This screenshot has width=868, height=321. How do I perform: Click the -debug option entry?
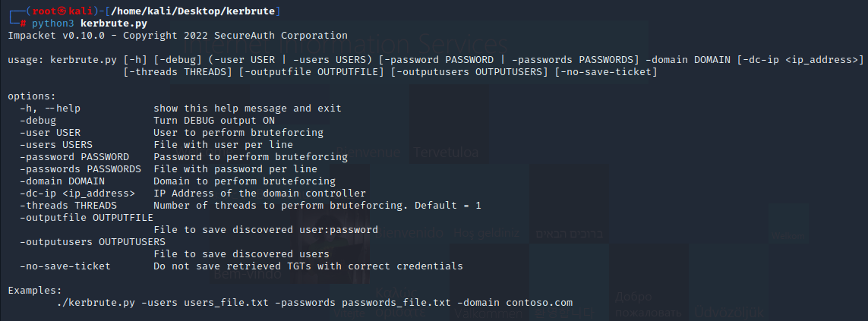tap(38, 121)
